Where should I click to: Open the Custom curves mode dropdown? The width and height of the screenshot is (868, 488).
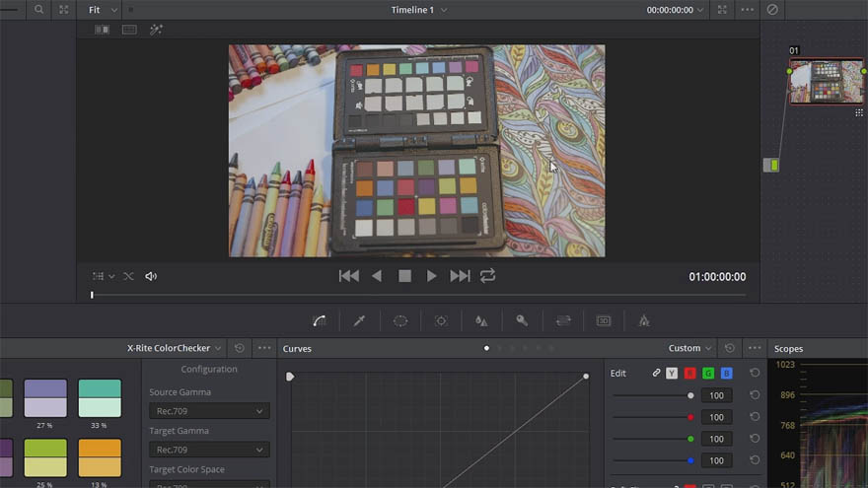[689, 348]
